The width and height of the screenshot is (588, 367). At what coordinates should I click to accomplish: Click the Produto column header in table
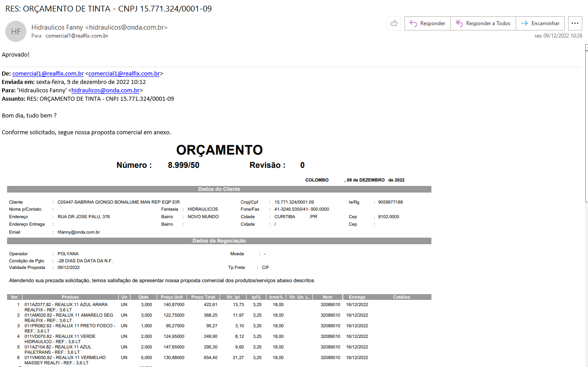pos(70,297)
